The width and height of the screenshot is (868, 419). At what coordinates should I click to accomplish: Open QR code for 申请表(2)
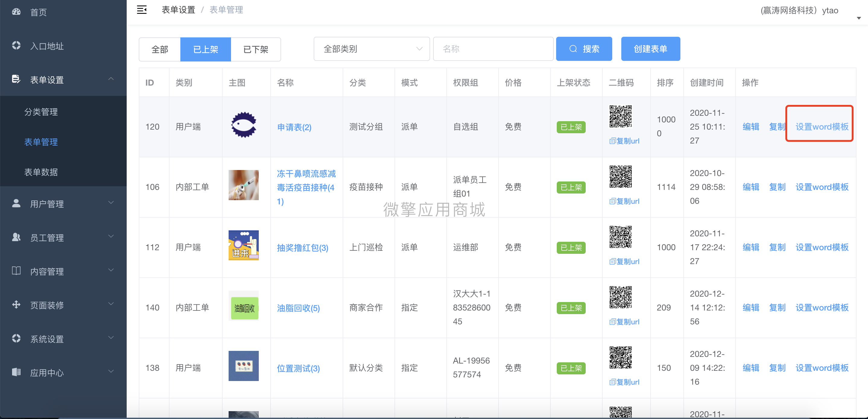coord(620,117)
